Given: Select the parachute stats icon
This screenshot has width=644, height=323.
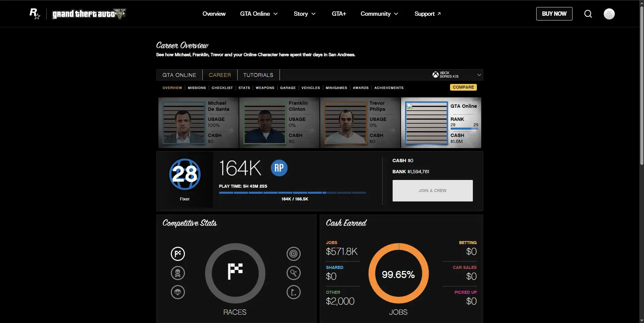Looking at the screenshot, I should [178, 292].
